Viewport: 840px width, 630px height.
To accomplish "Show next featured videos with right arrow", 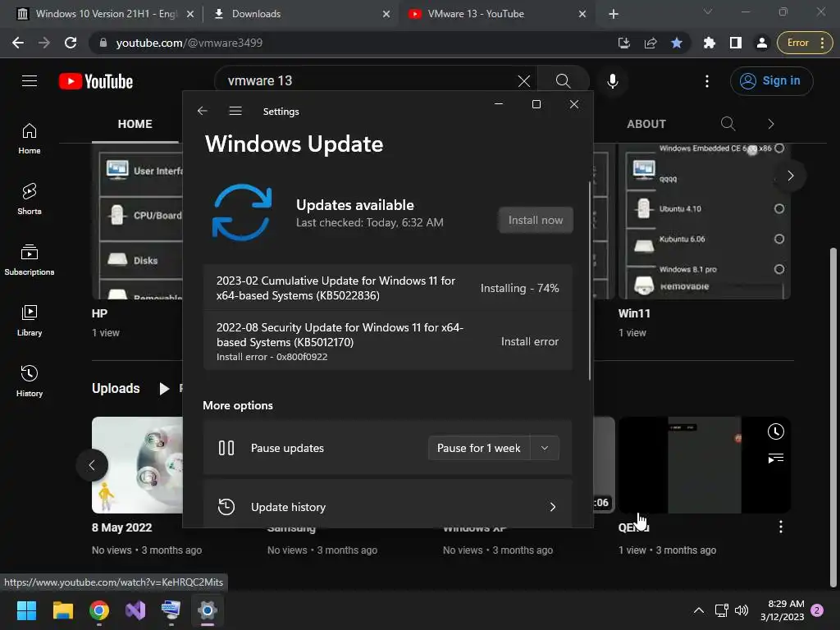I will tap(790, 176).
